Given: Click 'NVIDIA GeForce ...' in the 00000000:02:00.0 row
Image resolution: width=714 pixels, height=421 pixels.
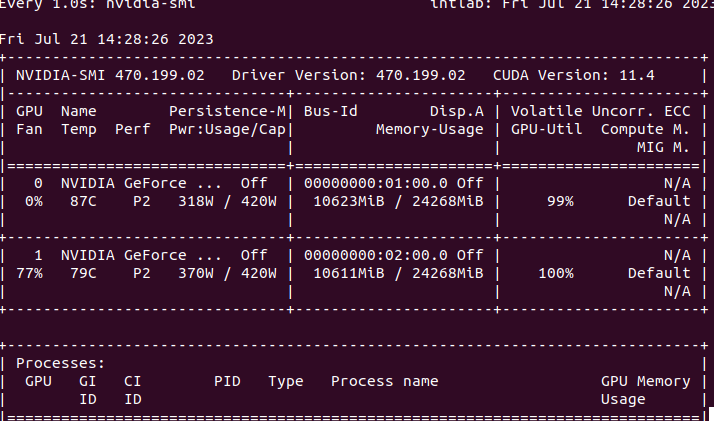Looking at the screenshot, I should pos(142,255).
